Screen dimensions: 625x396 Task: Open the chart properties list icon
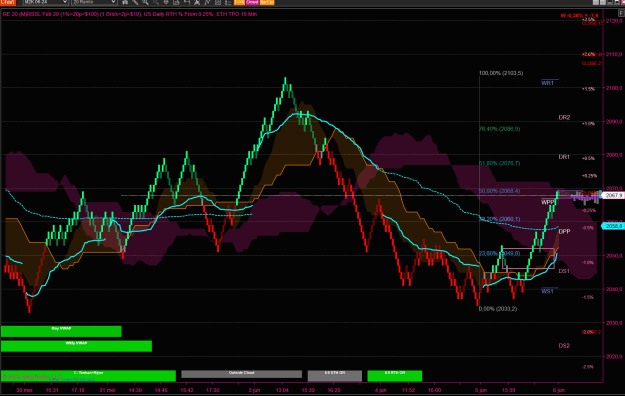pyautogui.click(x=228, y=2)
